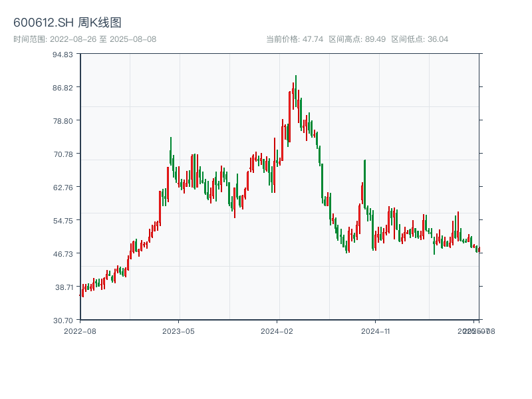Select the 38.71 y-axis price label
The image size is (532, 399).
tap(63, 287)
